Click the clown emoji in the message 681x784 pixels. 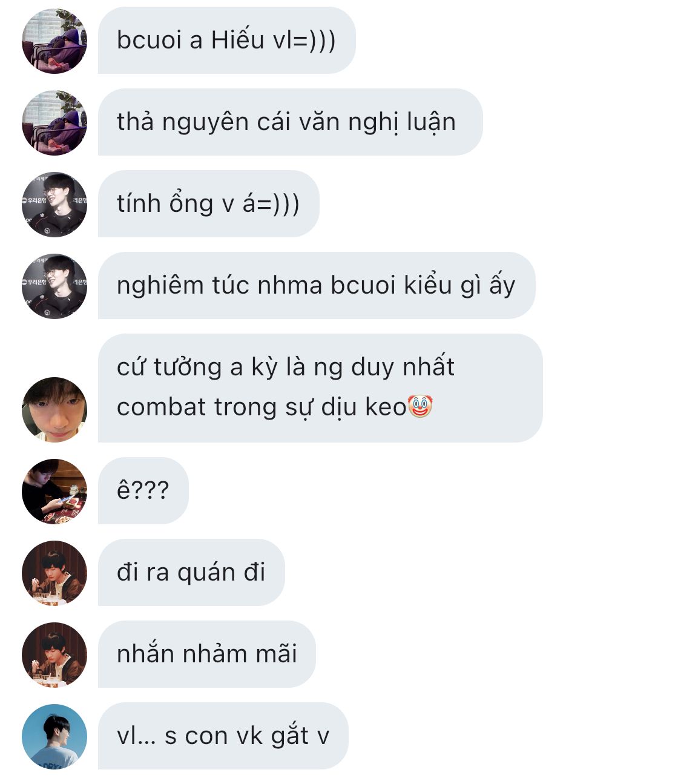tap(420, 406)
